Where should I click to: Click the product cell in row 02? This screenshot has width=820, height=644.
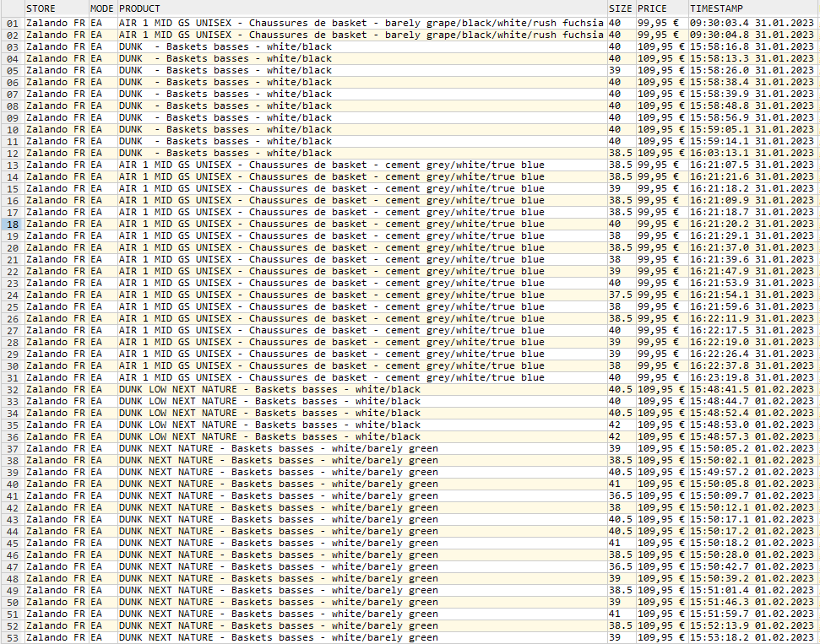pyautogui.click(x=361, y=35)
